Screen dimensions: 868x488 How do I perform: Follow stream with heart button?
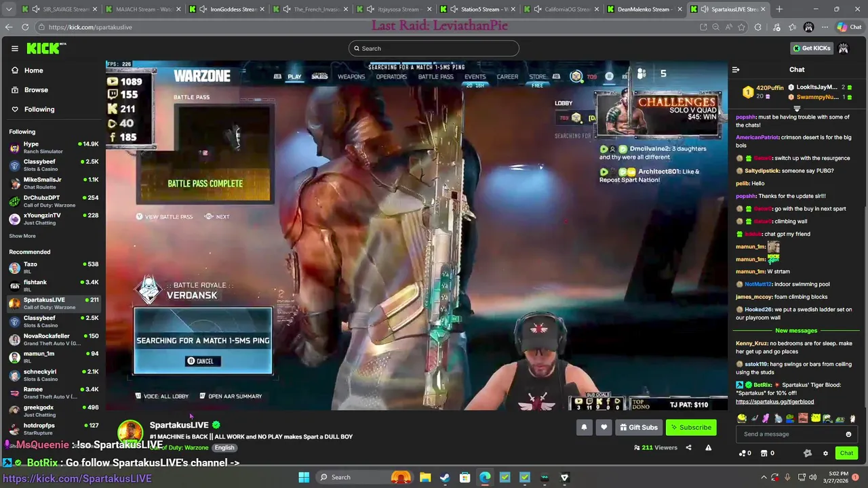604,428
